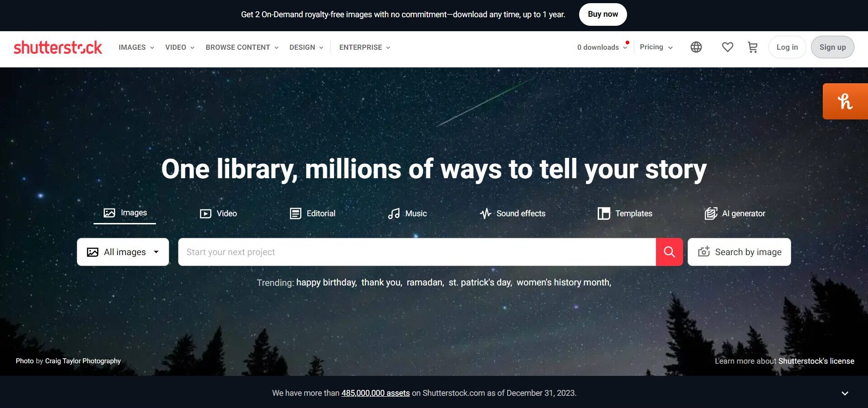Click the Shutterstock logo
Viewport: 868px width, 408px height.
pyautogui.click(x=58, y=47)
